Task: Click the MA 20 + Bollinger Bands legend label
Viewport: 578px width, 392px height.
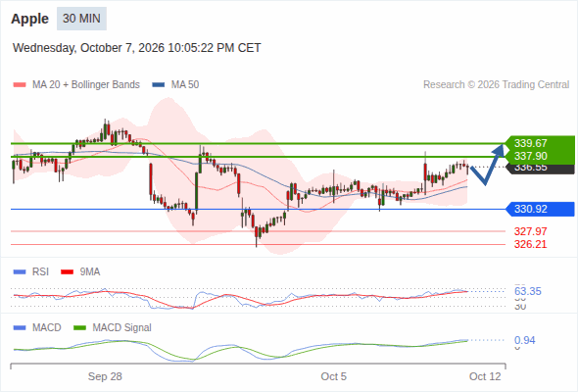Action: [86, 85]
